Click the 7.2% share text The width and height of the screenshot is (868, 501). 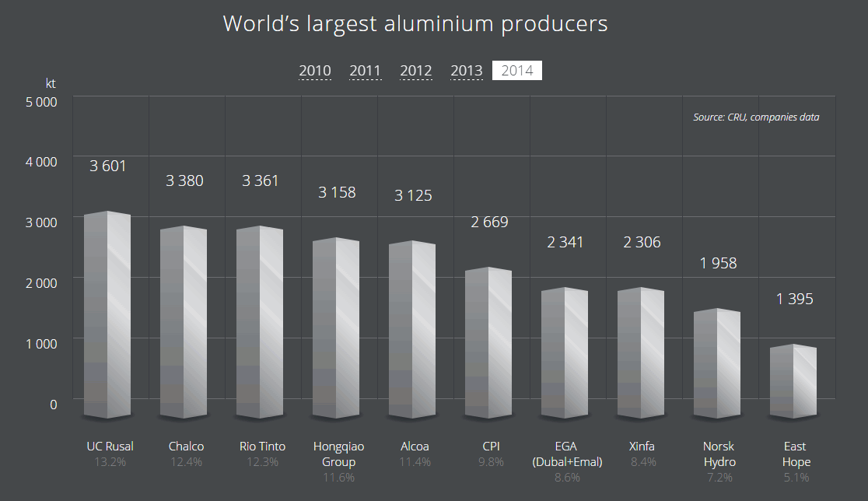[x=719, y=477]
